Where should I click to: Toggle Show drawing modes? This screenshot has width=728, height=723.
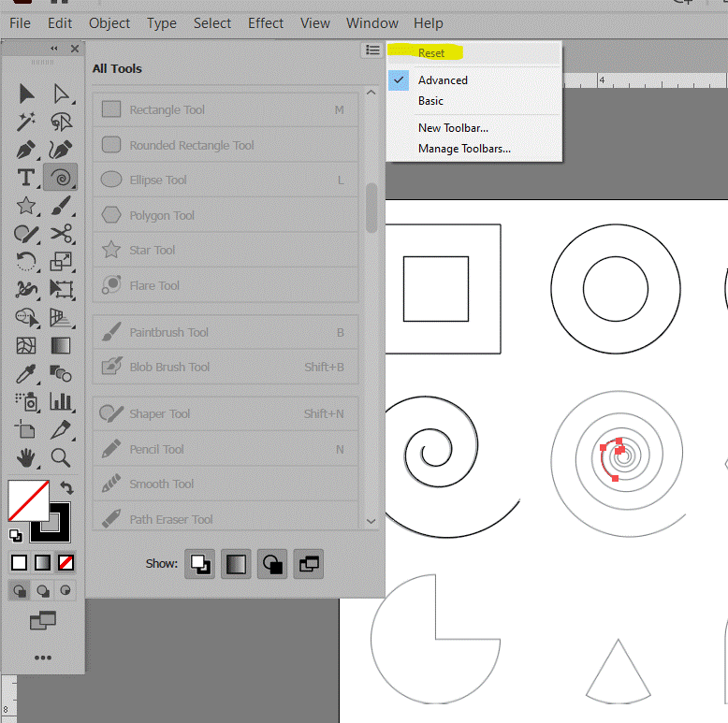click(x=272, y=564)
